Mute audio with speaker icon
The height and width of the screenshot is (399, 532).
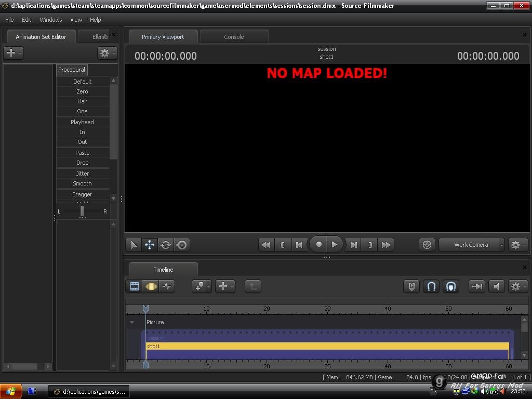tap(496, 286)
